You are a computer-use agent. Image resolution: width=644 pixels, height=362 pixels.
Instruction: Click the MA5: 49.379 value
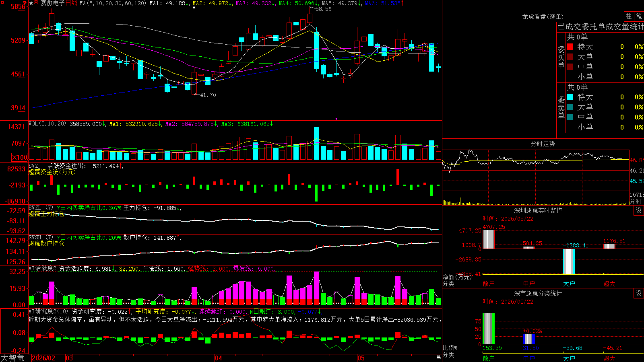(x=342, y=3)
